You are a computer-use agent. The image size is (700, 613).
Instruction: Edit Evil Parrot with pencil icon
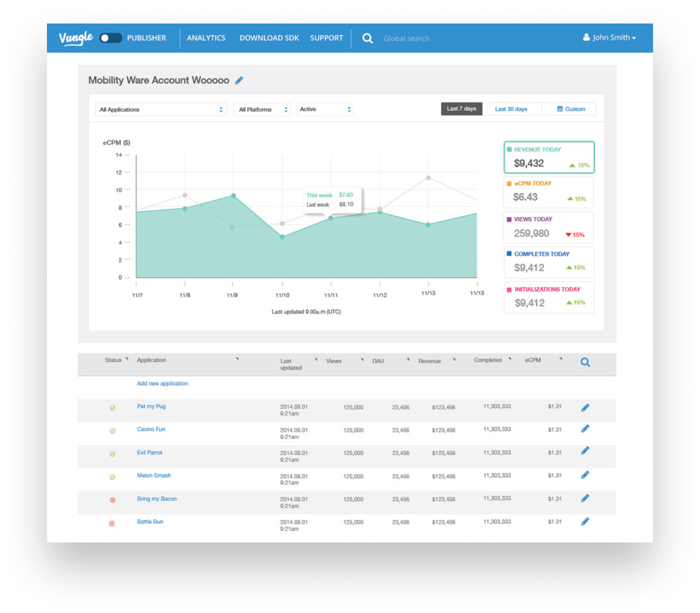[585, 451]
